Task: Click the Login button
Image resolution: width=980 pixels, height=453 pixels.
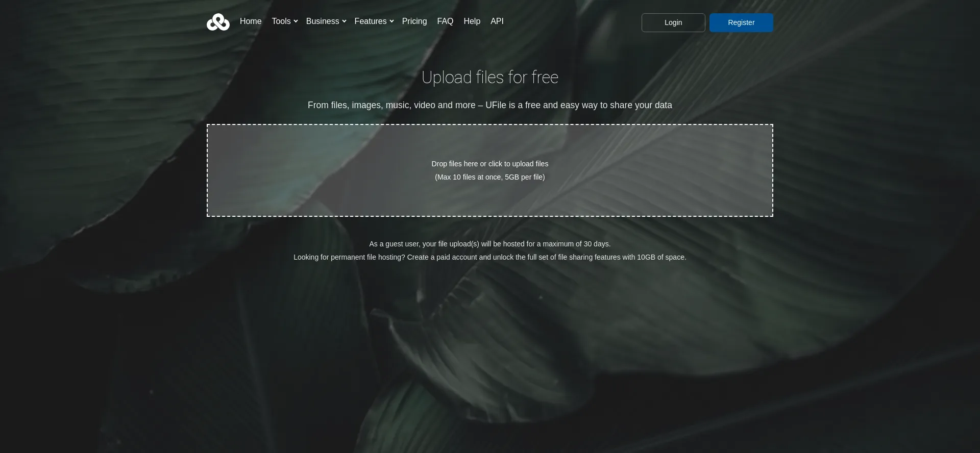Action: click(673, 22)
